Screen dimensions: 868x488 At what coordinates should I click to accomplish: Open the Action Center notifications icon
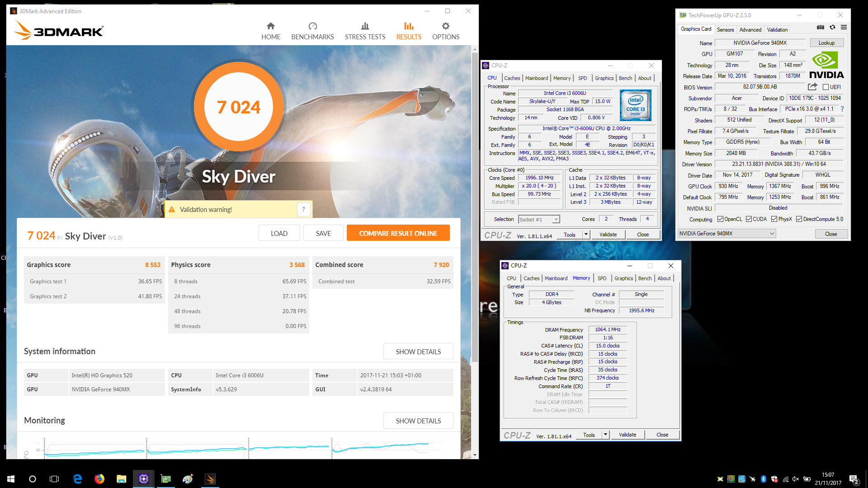[854, 479]
